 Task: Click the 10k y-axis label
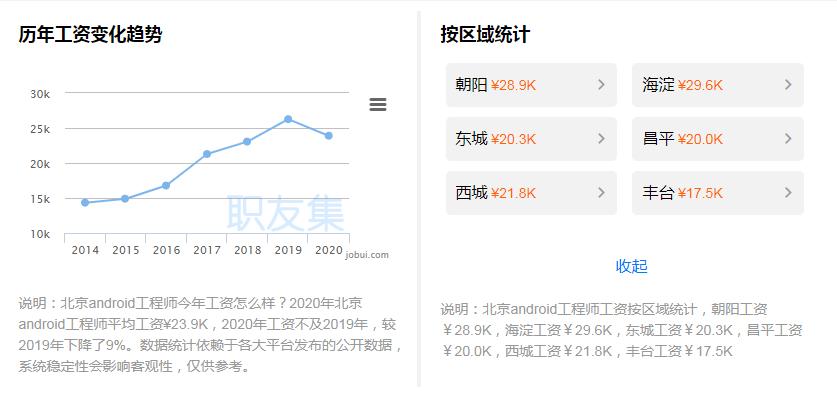click(x=40, y=234)
